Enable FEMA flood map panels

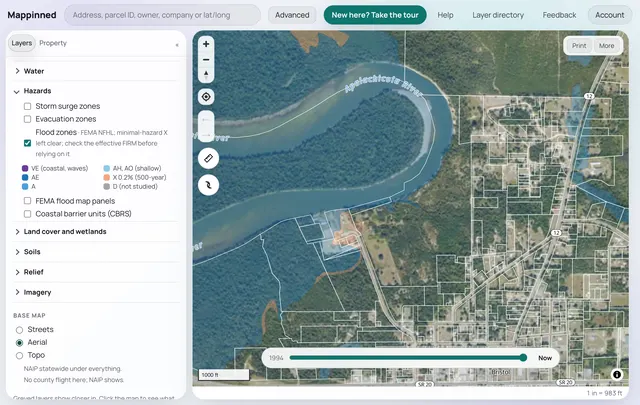tap(27, 201)
